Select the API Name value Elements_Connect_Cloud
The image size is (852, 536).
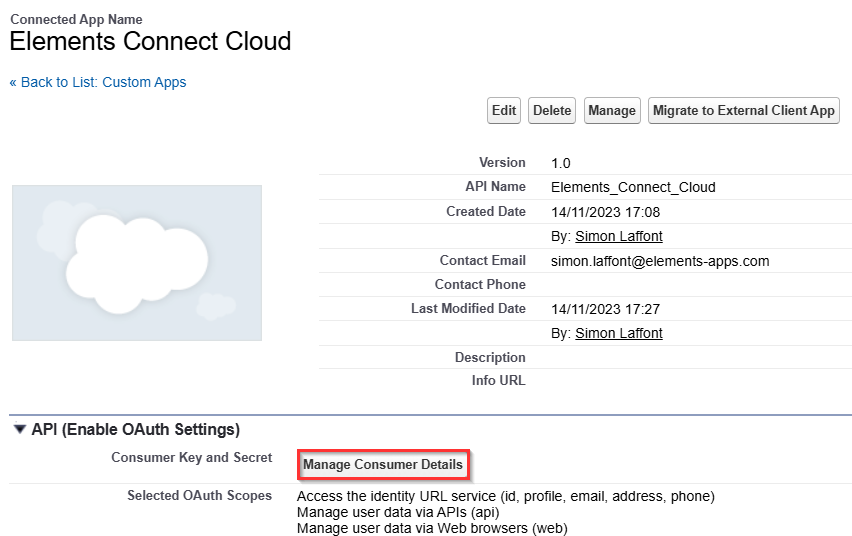click(633, 187)
